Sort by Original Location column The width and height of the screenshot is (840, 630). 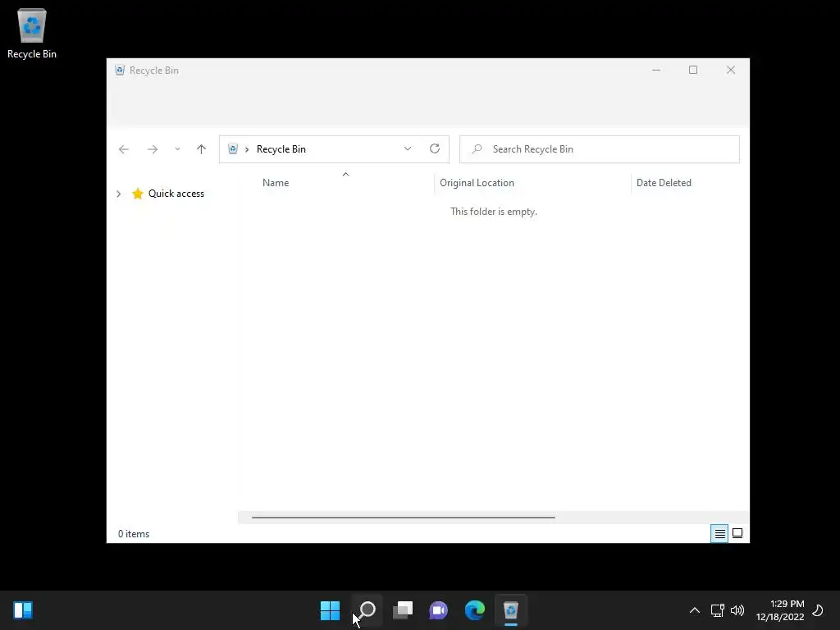pyautogui.click(x=477, y=183)
